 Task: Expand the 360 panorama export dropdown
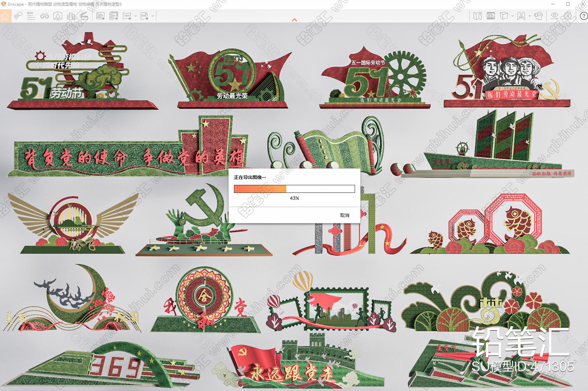click(136, 16)
